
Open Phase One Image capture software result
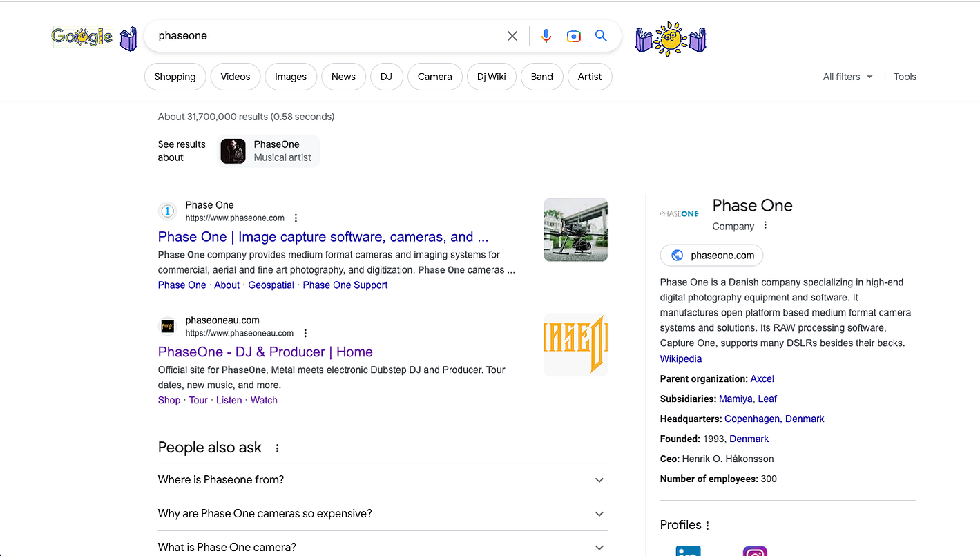tap(323, 237)
